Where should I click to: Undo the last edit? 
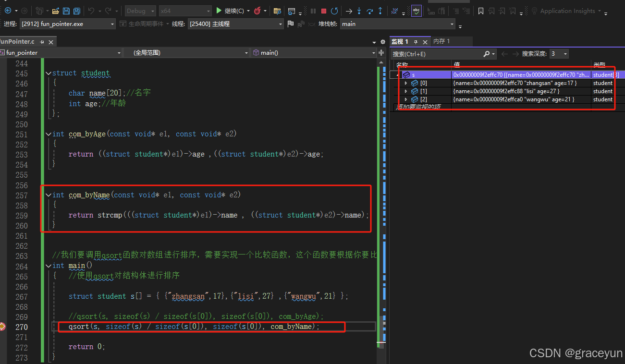point(91,11)
